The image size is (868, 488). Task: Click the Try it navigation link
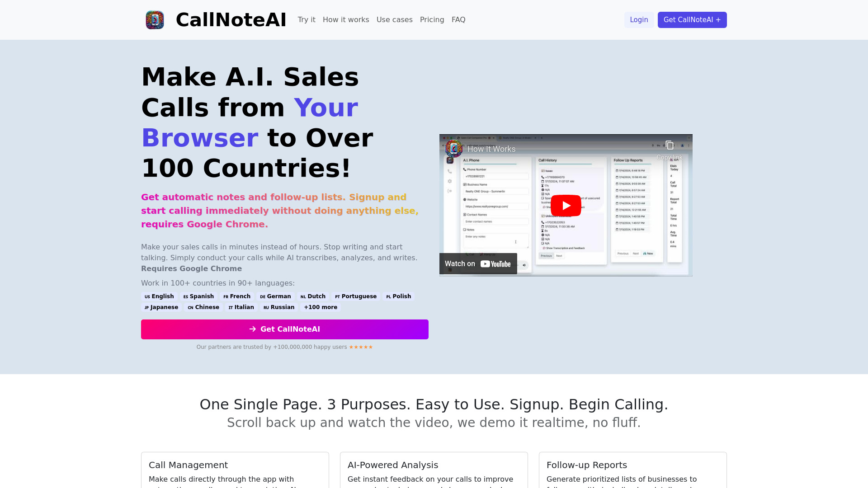click(x=307, y=20)
